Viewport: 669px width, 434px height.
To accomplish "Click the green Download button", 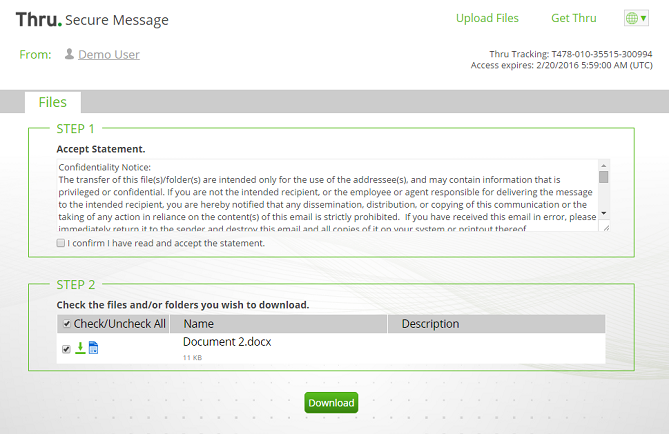I will (x=331, y=403).
